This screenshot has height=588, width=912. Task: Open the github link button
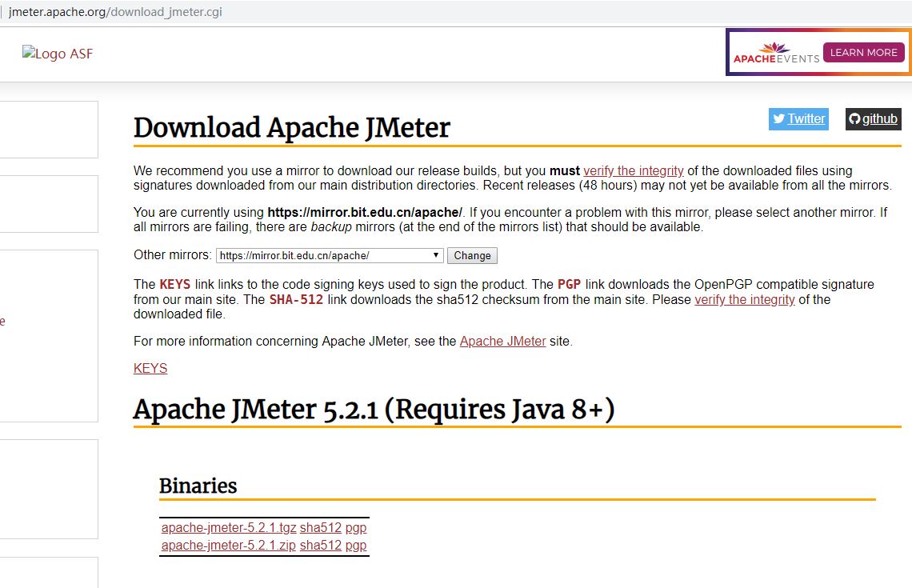pos(873,118)
